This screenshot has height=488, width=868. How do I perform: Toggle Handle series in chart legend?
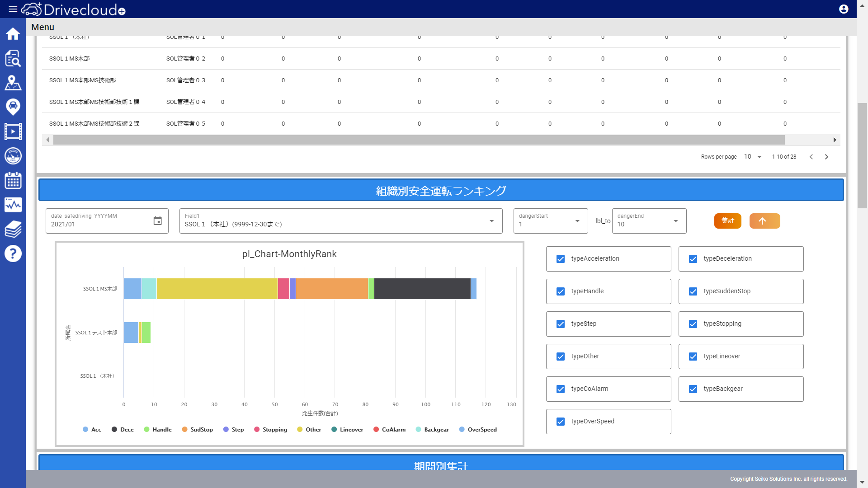(x=158, y=429)
